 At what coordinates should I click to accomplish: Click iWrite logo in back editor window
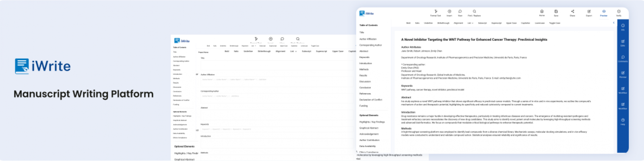pyautogui.click(x=182, y=41)
